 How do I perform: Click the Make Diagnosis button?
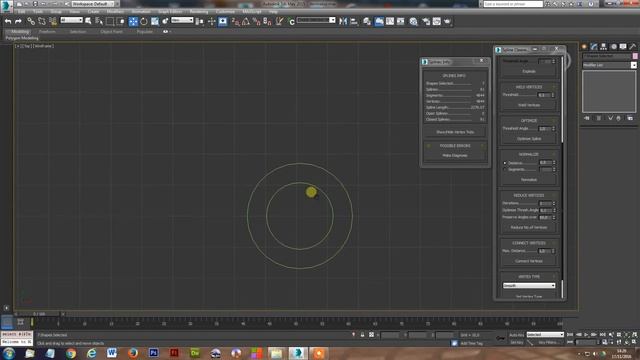click(455, 156)
